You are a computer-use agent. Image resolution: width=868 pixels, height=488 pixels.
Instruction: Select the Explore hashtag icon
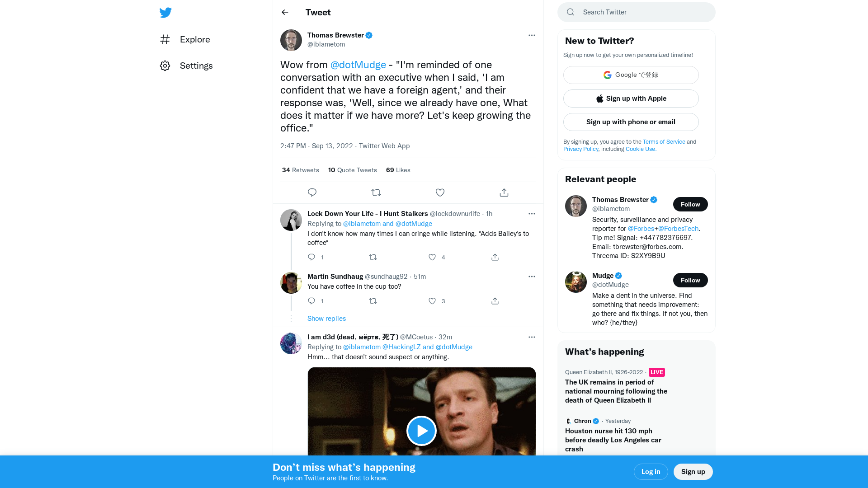pos(165,39)
